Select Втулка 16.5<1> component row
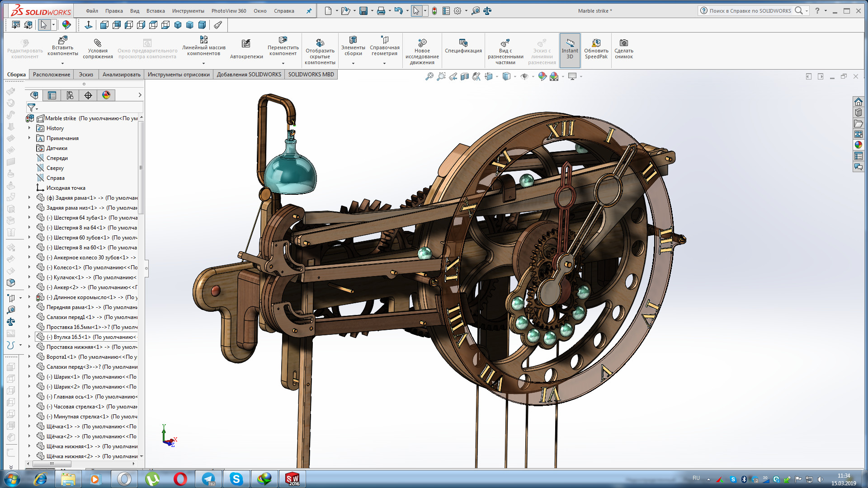The image size is (868, 488). (87, 337)
